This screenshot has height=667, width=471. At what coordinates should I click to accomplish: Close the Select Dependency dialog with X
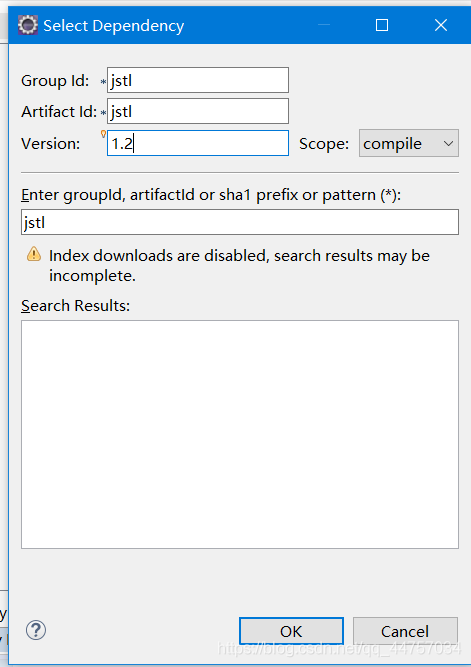[x=441, y=26]
